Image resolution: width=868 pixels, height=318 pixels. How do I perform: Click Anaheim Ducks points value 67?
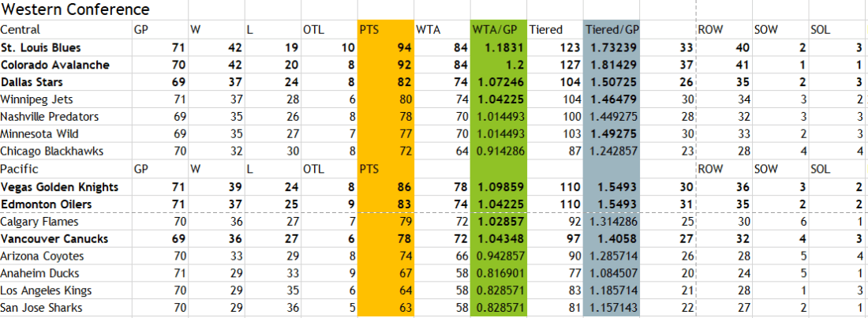click(384, 274)
